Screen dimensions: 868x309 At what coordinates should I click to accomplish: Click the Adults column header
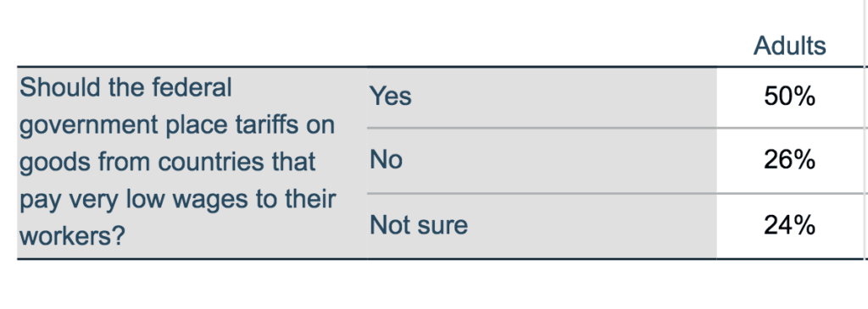click(x=789, y=46)
